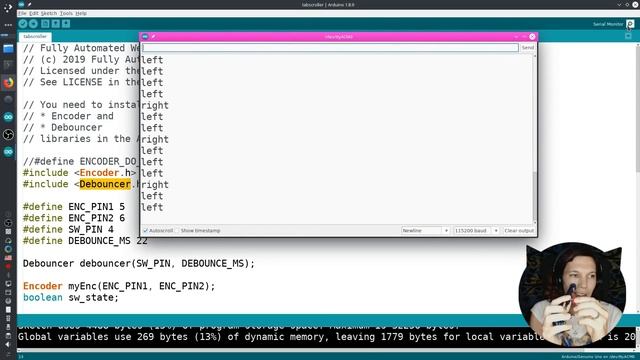Image resolution: width=640 pixels, height=360 pixels.
Task: Click the Save sketch toolbar icon
Action: click(x=66, y=24)
